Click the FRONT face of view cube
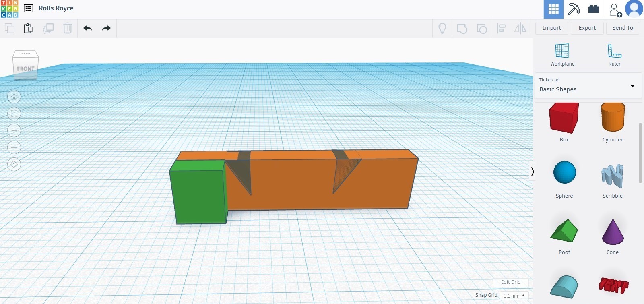Screen dimensions: 644x304 tap(26, 69)
